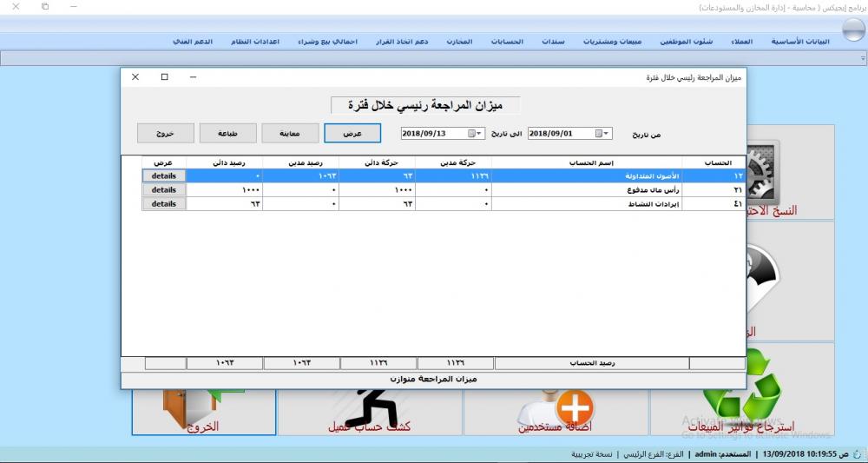Click ميزان المراجعة متوازن status message
Image resolution: width=868 pixels, height=463 pixels.
433,380
